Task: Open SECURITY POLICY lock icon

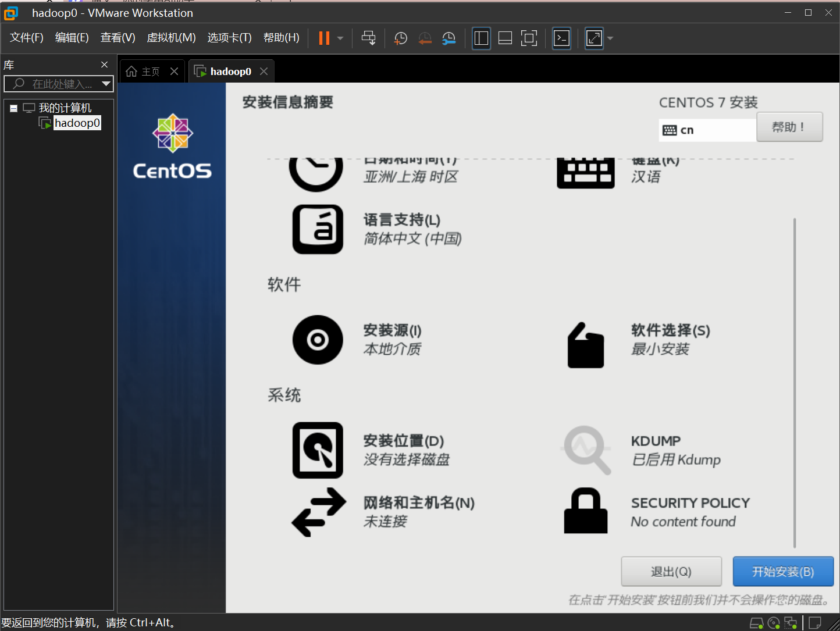Action: tap(586, 511)
